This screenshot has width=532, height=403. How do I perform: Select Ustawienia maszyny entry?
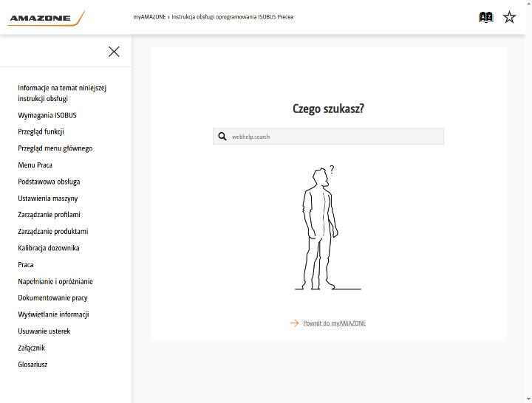coord(48,199)
